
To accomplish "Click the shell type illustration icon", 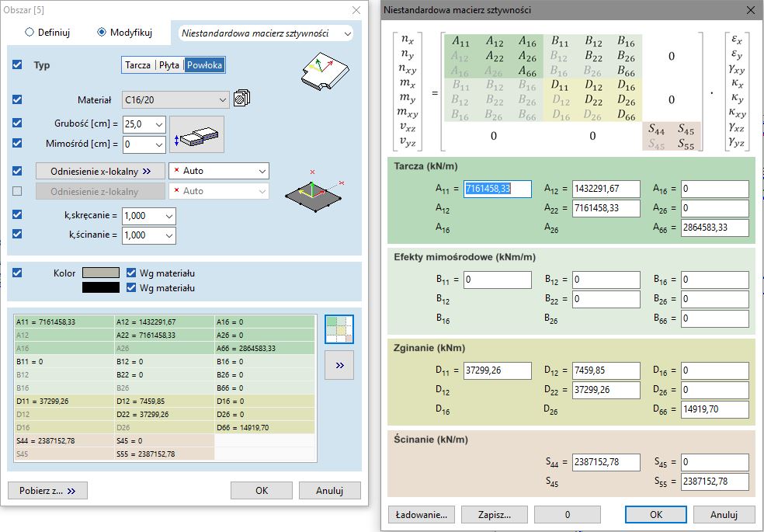I will point(322,69).
